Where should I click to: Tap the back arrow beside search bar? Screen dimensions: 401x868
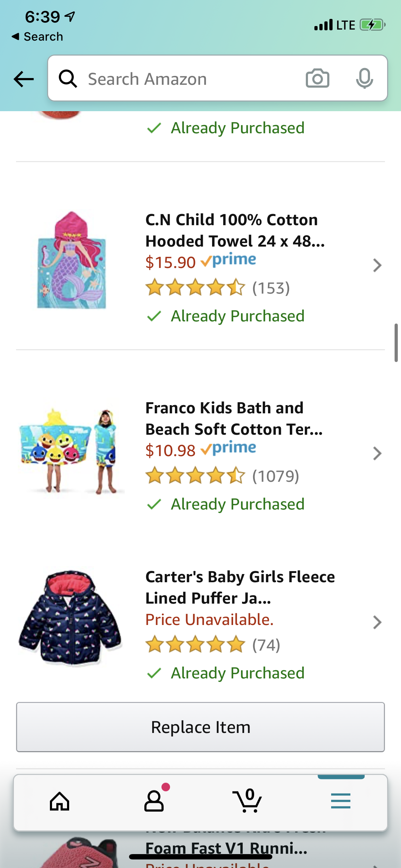tap(24, 79)
